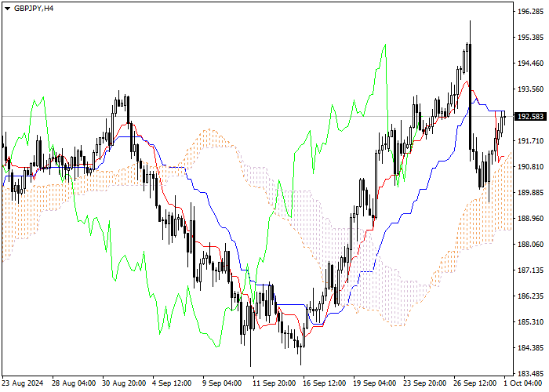Click the GBPJPY,H4 chart title
Viewport: 549px width, 392px height.
tap(34, 9)
